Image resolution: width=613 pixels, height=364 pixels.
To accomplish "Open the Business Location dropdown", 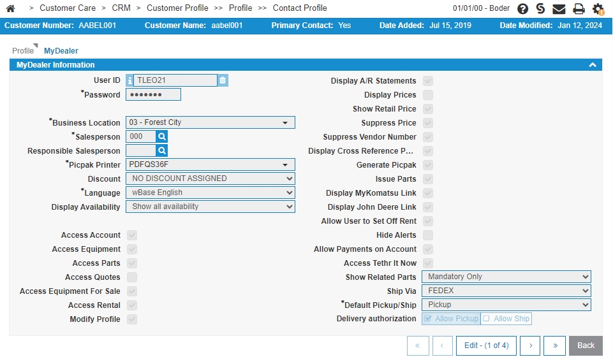I will coord(210,122).
